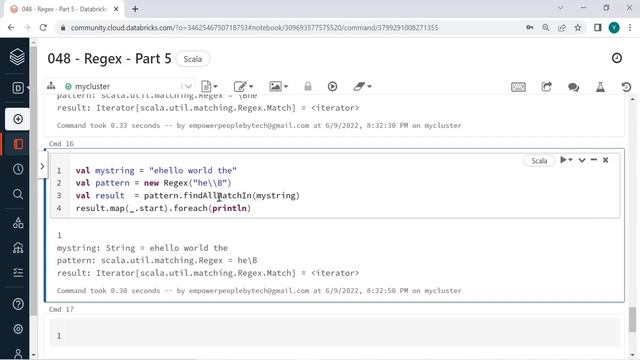Open the comments bubble icon
Screen dimensions: 640x360
(573, 87)
